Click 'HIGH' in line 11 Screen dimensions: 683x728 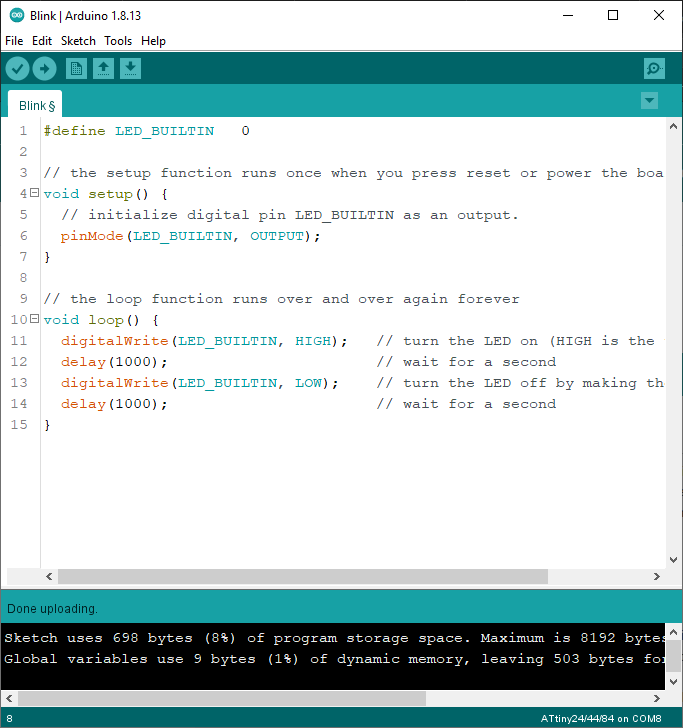point(313,341)
